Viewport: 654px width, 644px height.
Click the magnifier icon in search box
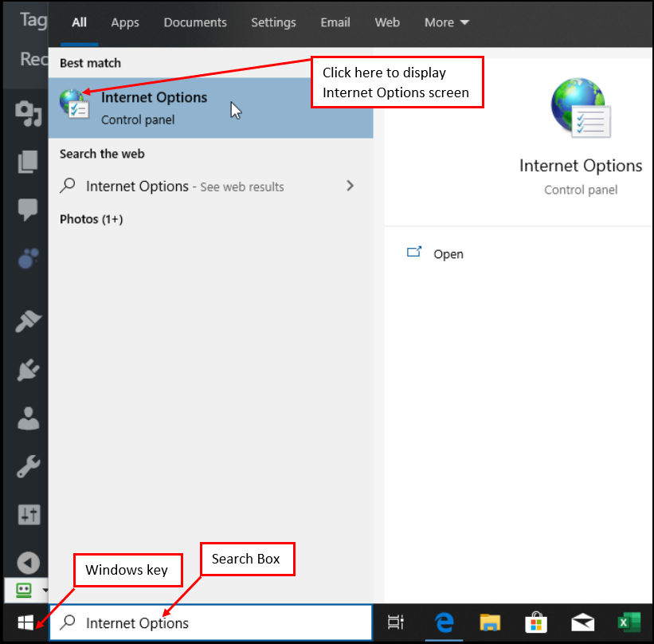click(x=68, y=622)
